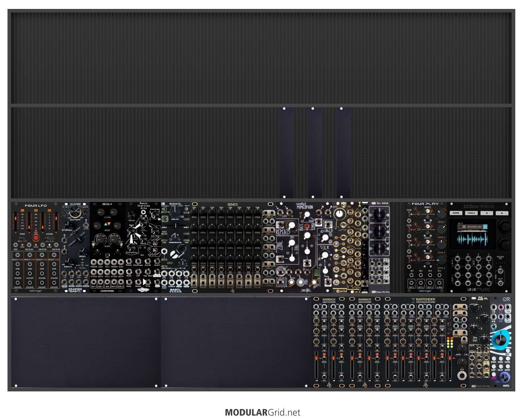Click the left arrow button on bitbox micro
Viewport: 526px width, 420px height.
(486, 213)
